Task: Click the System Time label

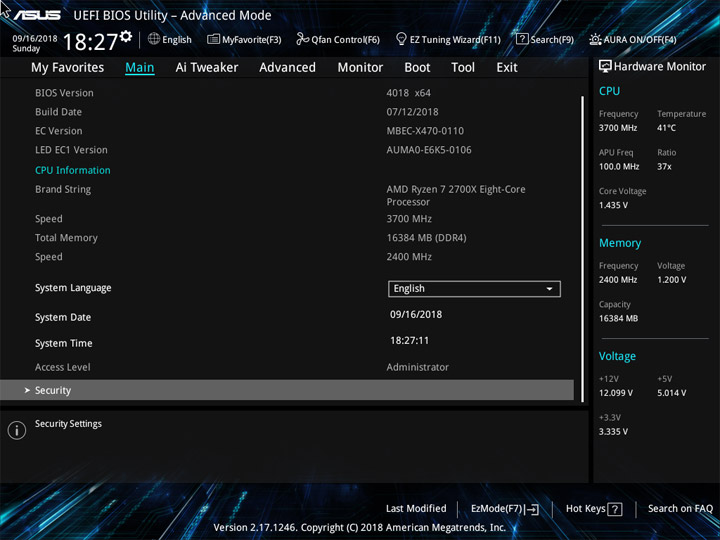Action: point(63,343)
